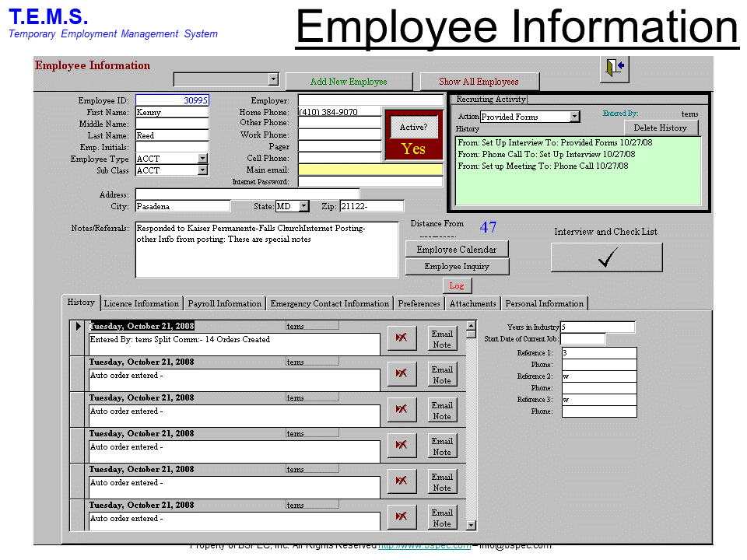Image resolution: width=747 pixels, height=560 pixels.
Task: Click the yellow Main email field
Action: tap(370, 170)
